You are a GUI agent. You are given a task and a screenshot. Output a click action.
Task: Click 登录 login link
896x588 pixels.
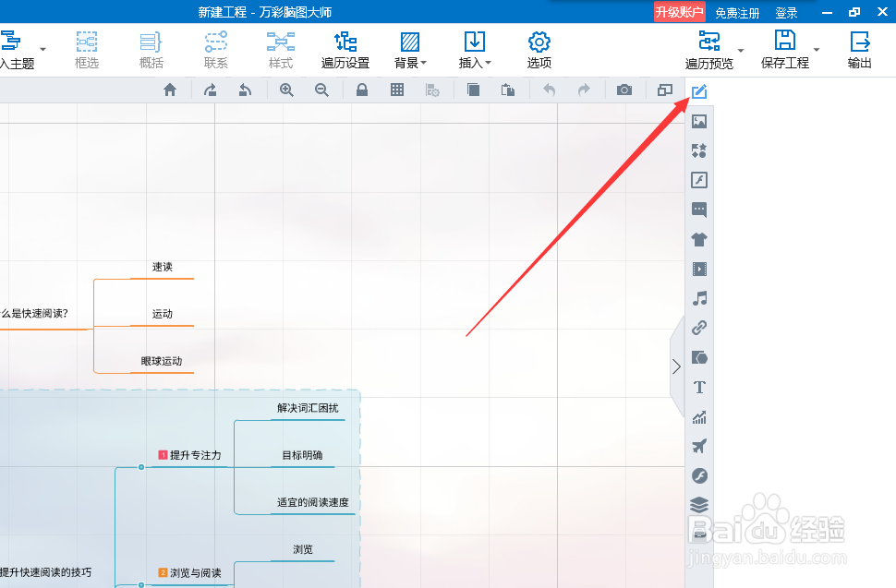pyautogui.click(x=786, y=13)
